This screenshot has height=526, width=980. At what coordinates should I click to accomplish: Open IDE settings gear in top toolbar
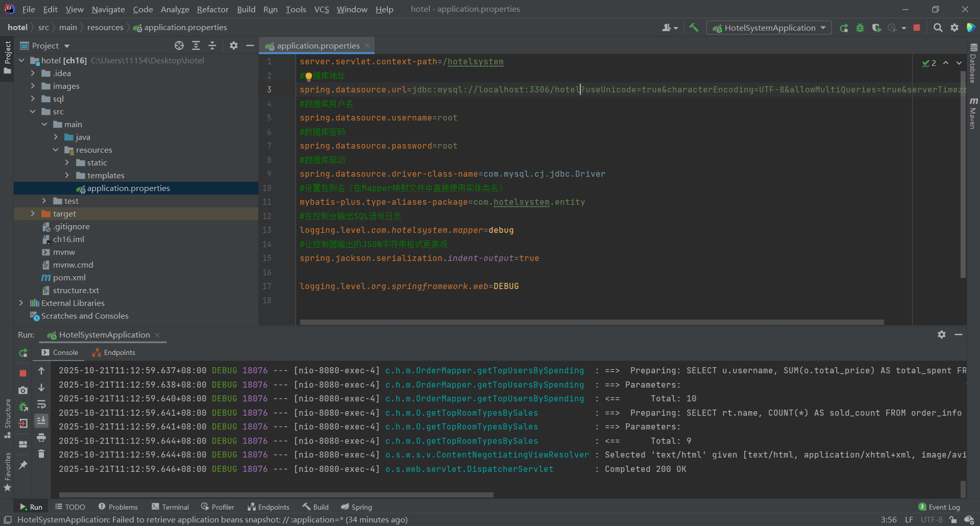(x=954, y=28)
